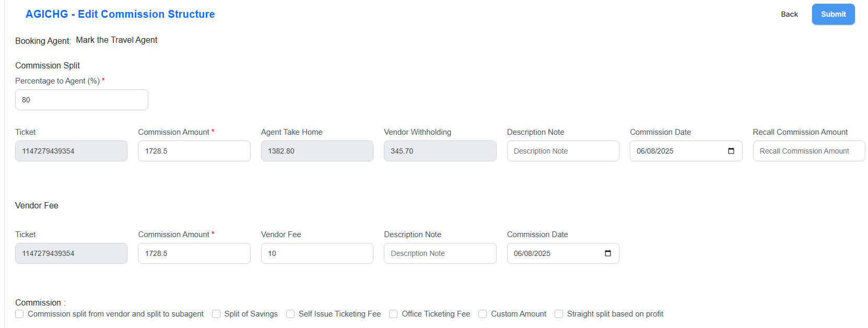This screenshot has height=328, width=868.
Task: Enable the Split of Savings checkbox
Action: point(216,314)
